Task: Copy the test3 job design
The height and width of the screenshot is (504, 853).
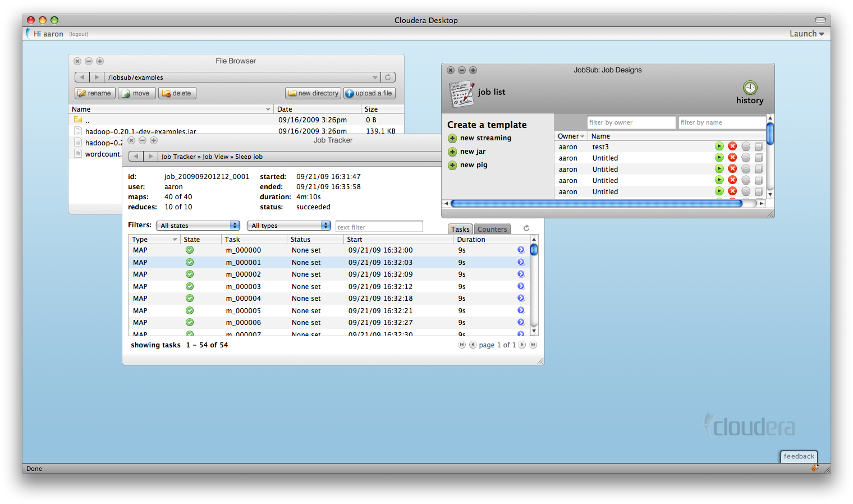Action: coord(759,146)
